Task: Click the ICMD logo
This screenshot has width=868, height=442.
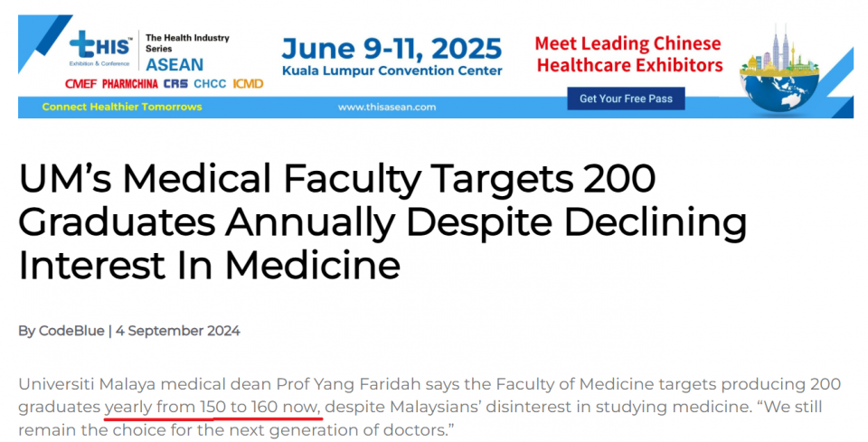Action: point(248,84)
